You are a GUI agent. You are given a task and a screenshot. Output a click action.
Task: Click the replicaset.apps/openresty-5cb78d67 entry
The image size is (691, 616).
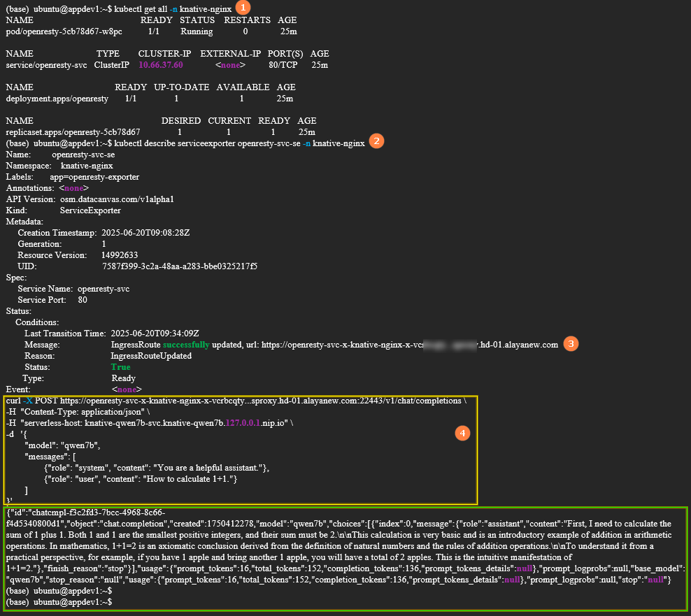point(73,132)
